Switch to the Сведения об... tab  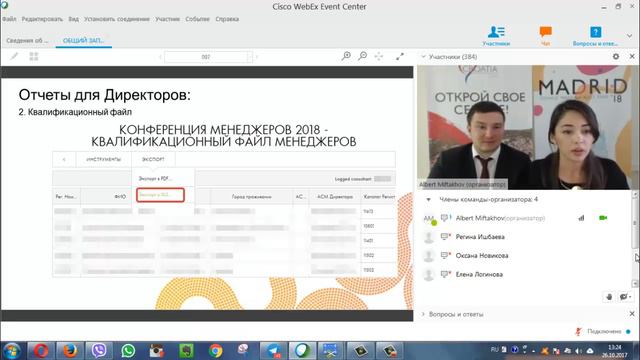click(27, 40)
